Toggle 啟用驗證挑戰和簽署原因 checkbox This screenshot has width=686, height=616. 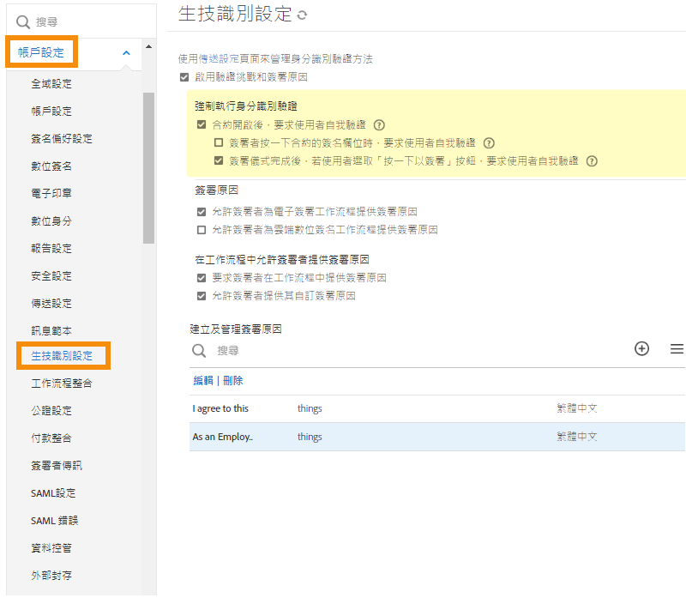click(184, 77)
